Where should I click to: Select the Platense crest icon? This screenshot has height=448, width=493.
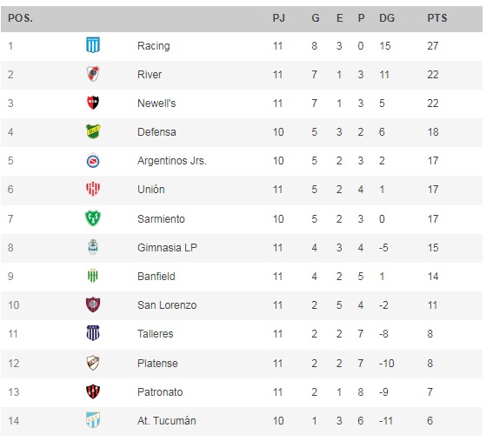coord(93,363)
